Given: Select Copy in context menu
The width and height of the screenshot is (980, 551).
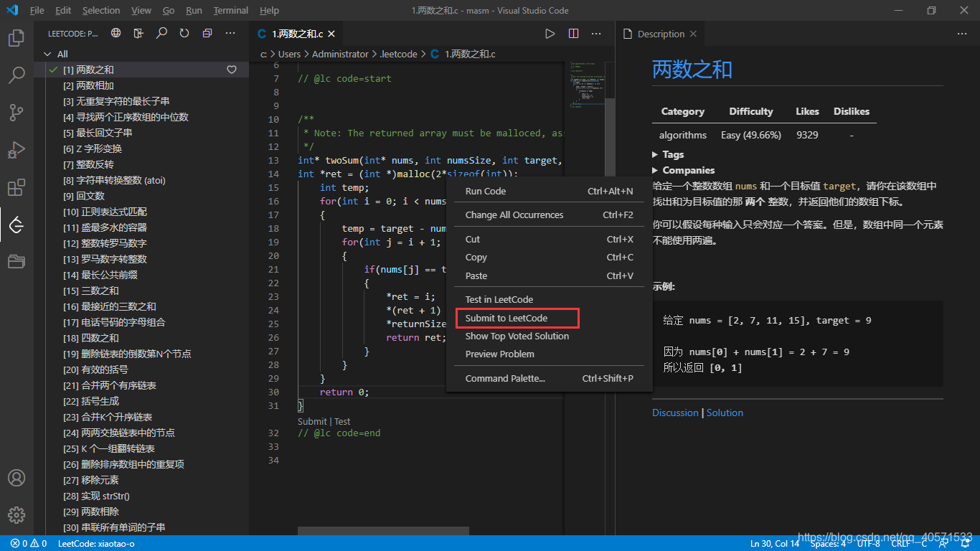Looking at the screenshot, I should pyautogui.click(x=549, y=257).
